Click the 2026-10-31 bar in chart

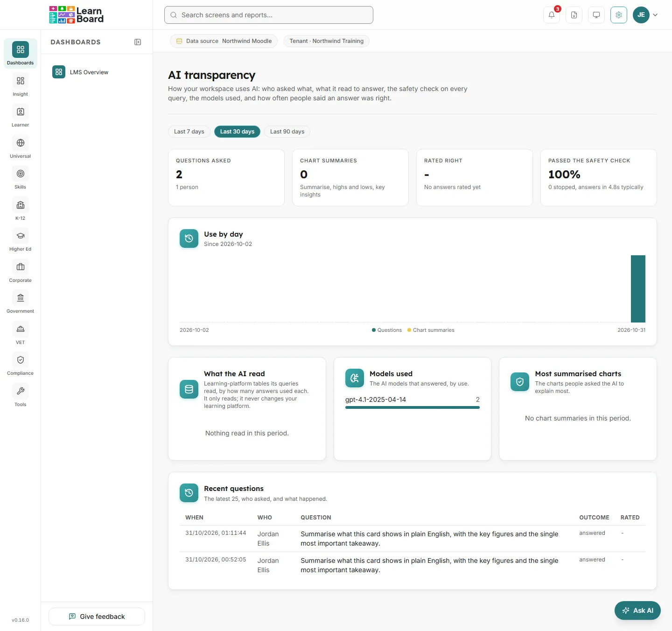(x=638, y=289)
